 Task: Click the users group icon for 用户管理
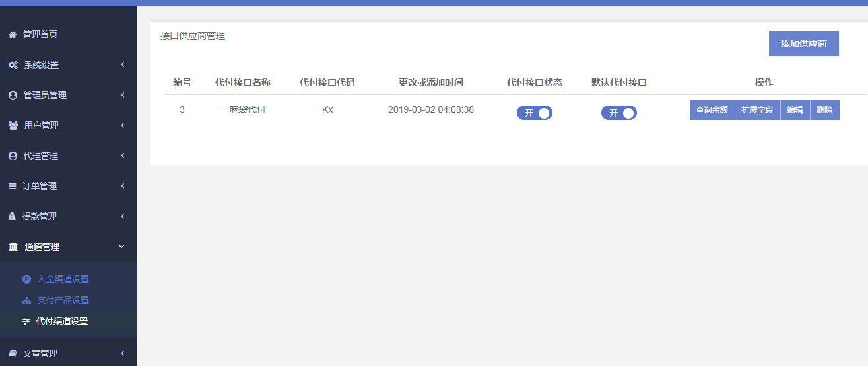click(x=13, y=125)
